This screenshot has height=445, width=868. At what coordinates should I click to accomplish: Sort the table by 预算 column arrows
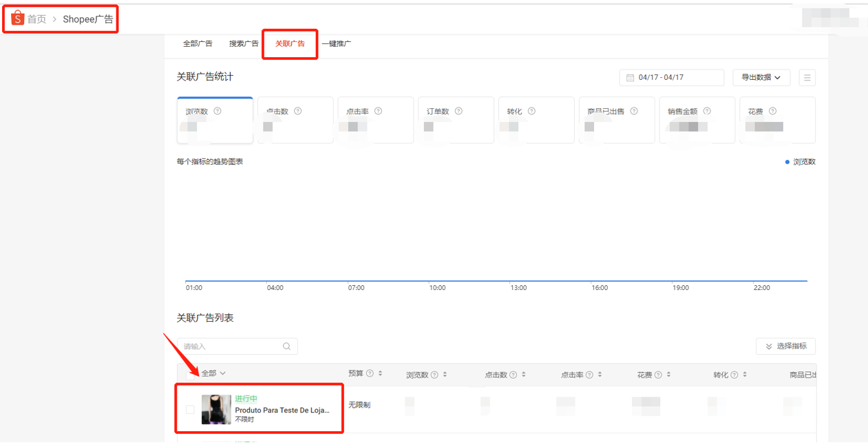(x=381, y=374)
